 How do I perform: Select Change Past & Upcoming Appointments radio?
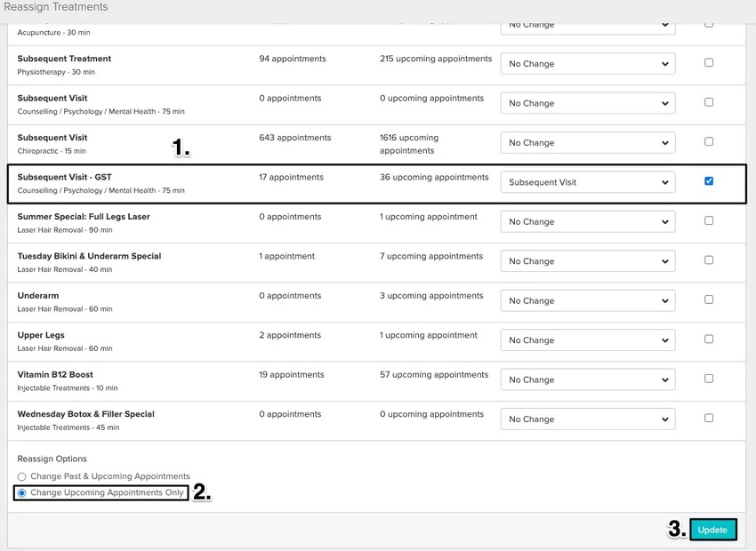coord(21,477)
